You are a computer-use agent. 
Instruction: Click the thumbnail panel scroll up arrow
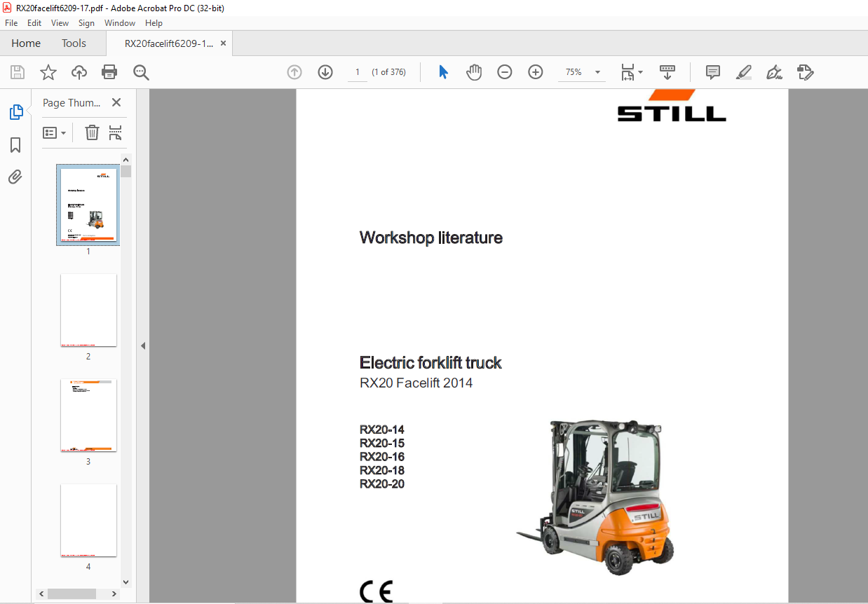tap(126, 160)
